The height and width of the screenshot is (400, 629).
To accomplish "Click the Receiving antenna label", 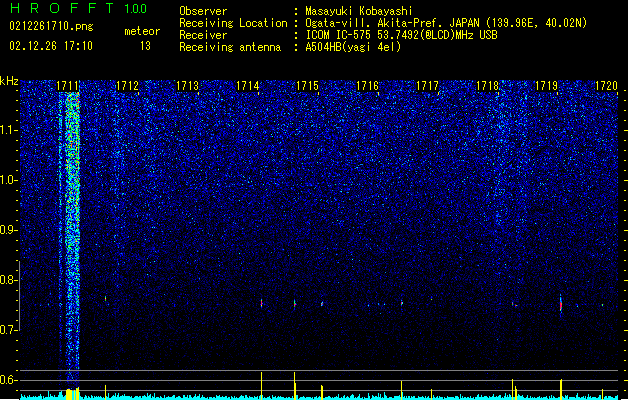I will [x=230, y=47].
